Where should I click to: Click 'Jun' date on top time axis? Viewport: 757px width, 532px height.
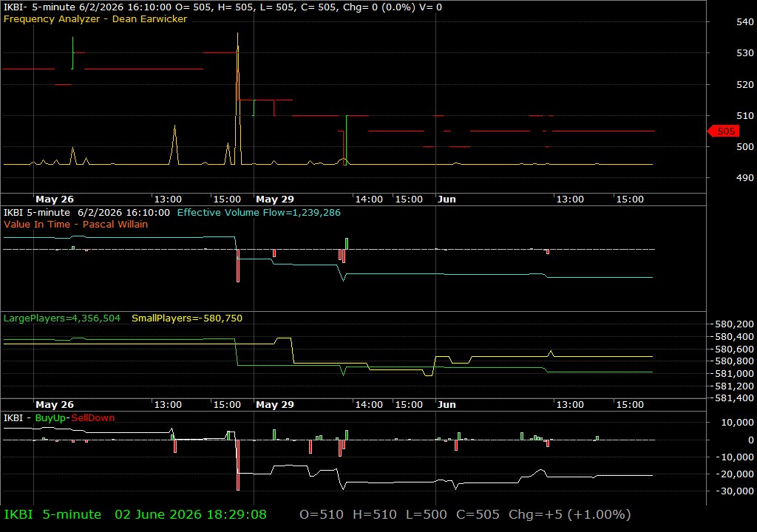click(447, 199)
